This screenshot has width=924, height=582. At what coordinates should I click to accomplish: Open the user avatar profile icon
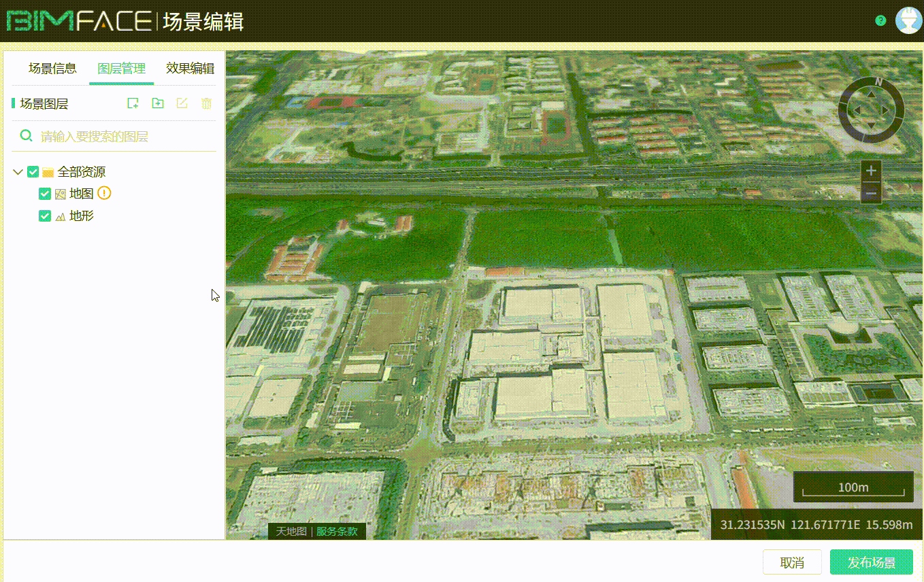pos(908,20)
